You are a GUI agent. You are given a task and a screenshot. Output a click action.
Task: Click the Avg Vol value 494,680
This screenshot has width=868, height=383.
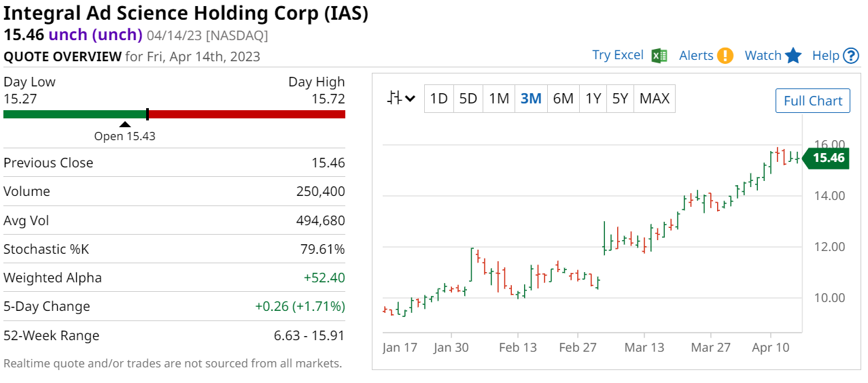coord(321,220)
